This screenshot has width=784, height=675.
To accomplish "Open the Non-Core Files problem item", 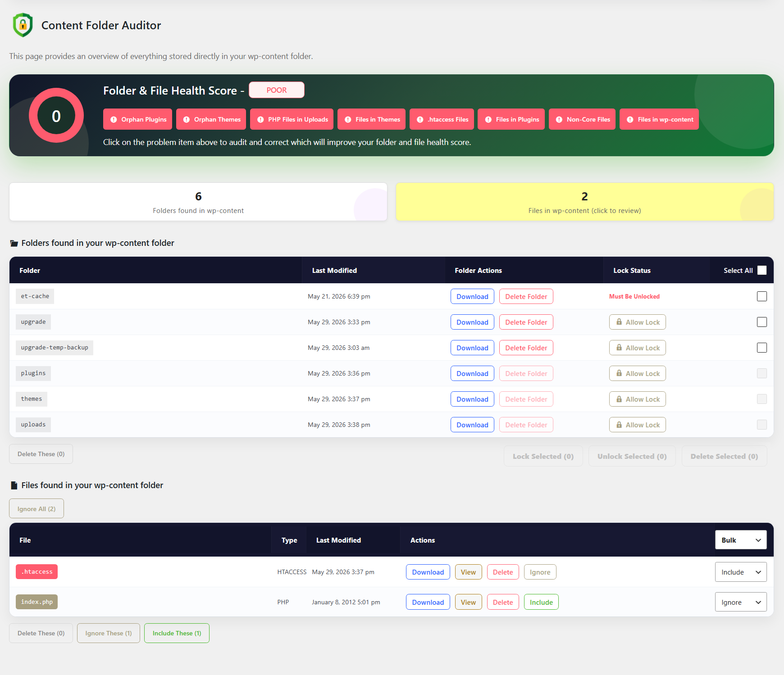I will pyautogui.click(x=582, y=119).
